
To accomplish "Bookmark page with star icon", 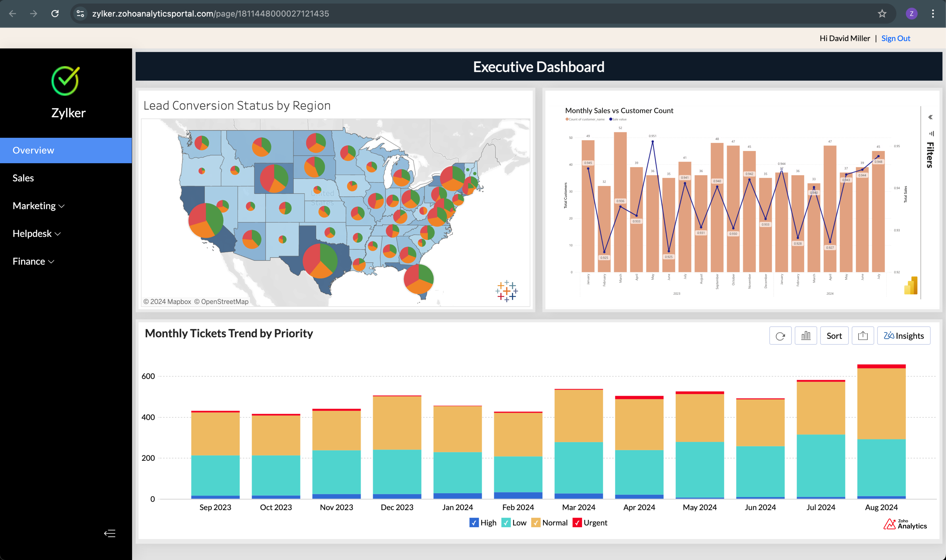I will pyautogui.click(x=882, y=14).
